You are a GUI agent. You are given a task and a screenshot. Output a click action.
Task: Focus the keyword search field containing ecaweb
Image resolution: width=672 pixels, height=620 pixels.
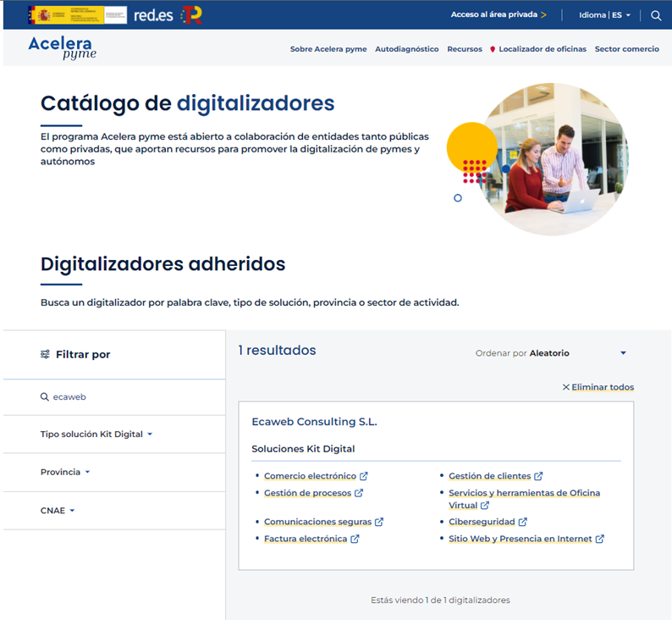click(x=114, y=397)
